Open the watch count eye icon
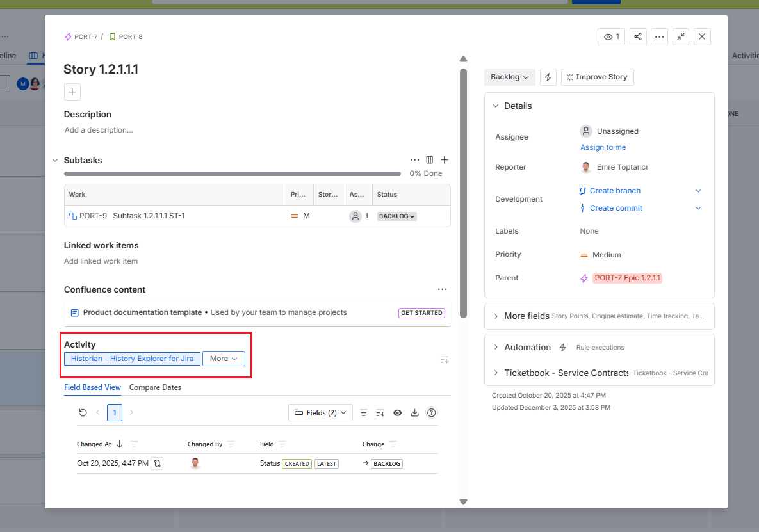The image size is (759, 532). 610,36
